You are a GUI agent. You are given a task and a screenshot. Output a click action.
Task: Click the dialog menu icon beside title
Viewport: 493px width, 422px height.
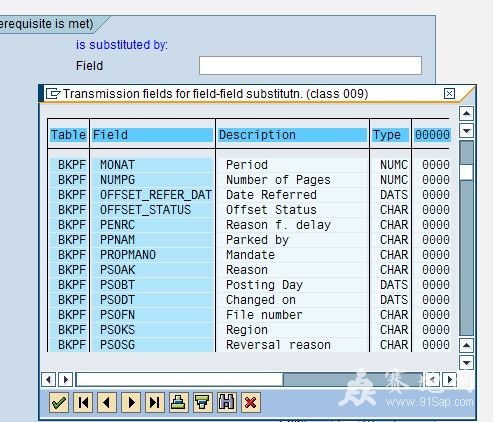tap(53, 94)
